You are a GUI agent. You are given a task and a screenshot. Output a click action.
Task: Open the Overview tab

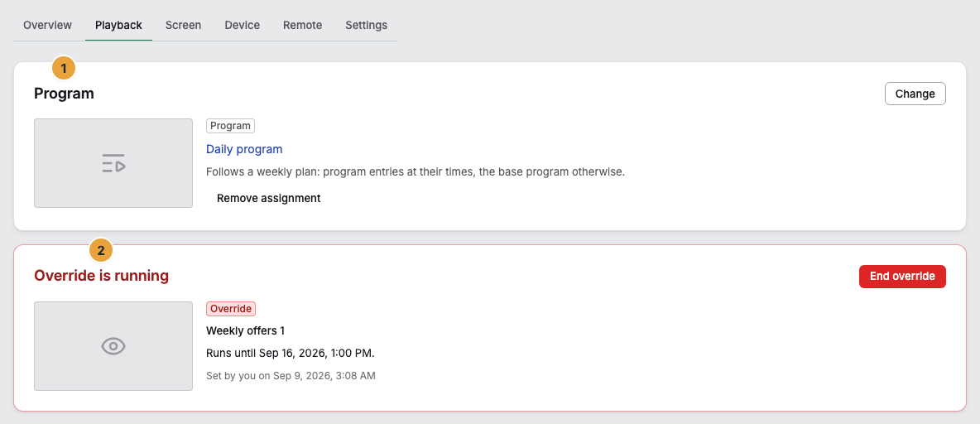pos(47,25)
